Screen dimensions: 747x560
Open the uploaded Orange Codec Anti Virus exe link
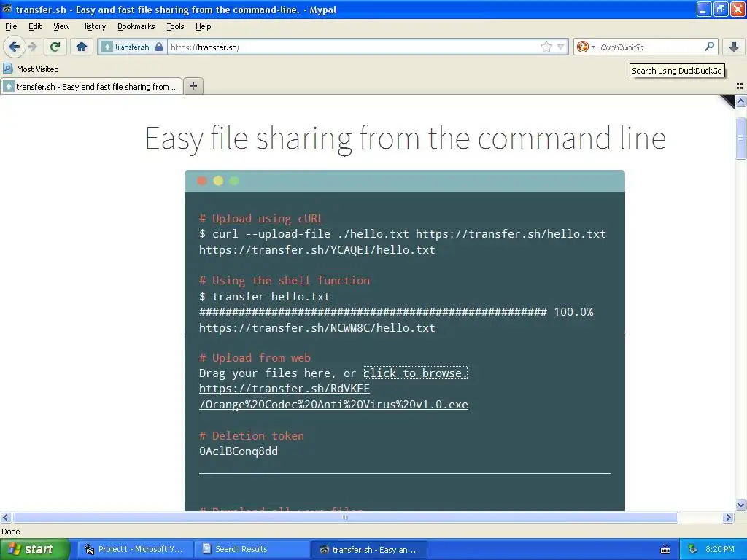click(333, 396)
